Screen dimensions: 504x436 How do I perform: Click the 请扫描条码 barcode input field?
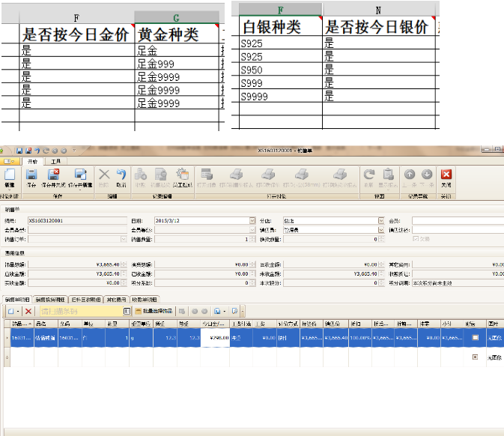[82, 311]
